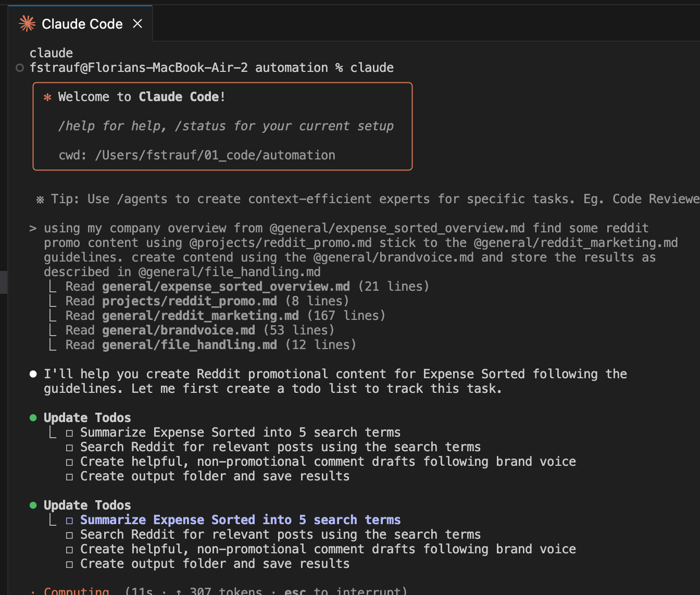
Task: Click '@general/file_handling.md' in the user prompt
Action: pos(230,272)
